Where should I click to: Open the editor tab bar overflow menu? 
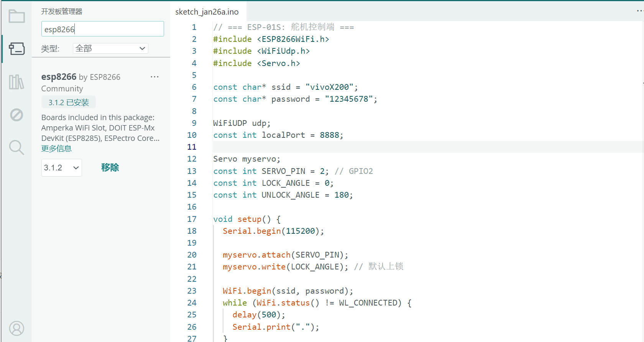(640, 11)
